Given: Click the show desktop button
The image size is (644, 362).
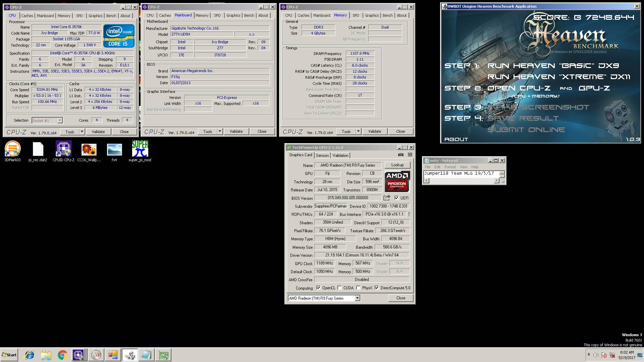Looking at the screenshot, I should click(640, 355).
